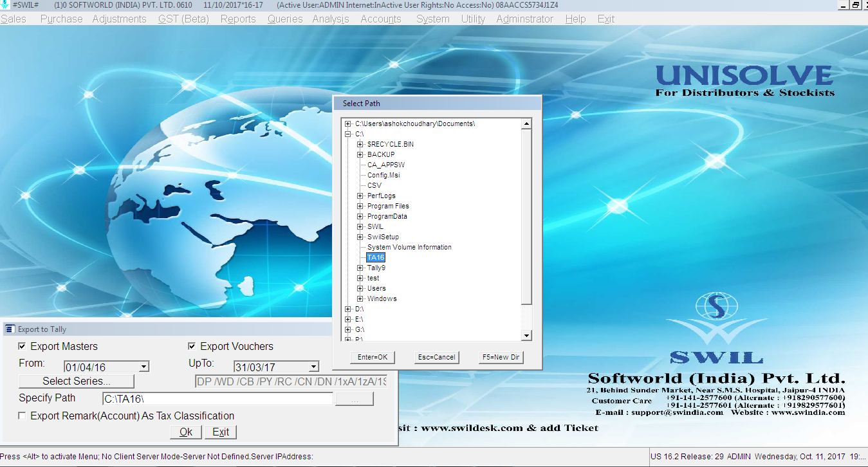
Task: Collapse the C:\ drive node
Action: [348, 134]
